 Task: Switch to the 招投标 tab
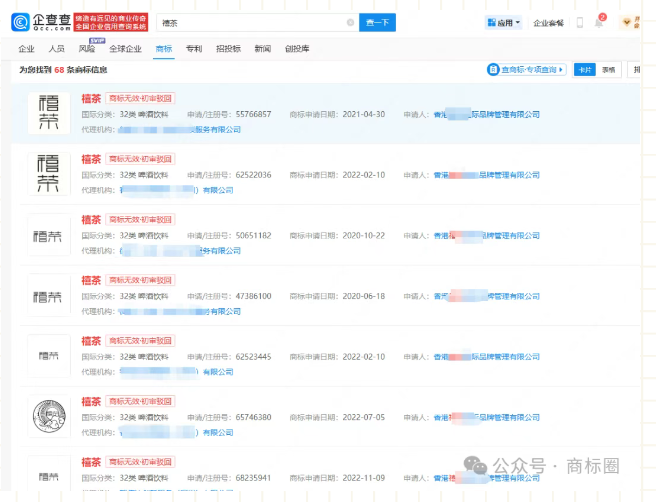click(227, 48)
